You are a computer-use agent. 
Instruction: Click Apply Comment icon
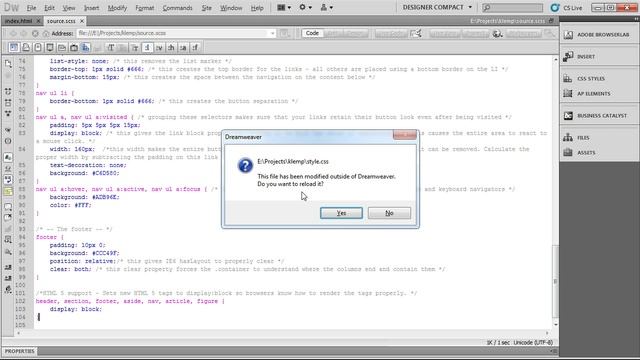(x=8, y=207)
